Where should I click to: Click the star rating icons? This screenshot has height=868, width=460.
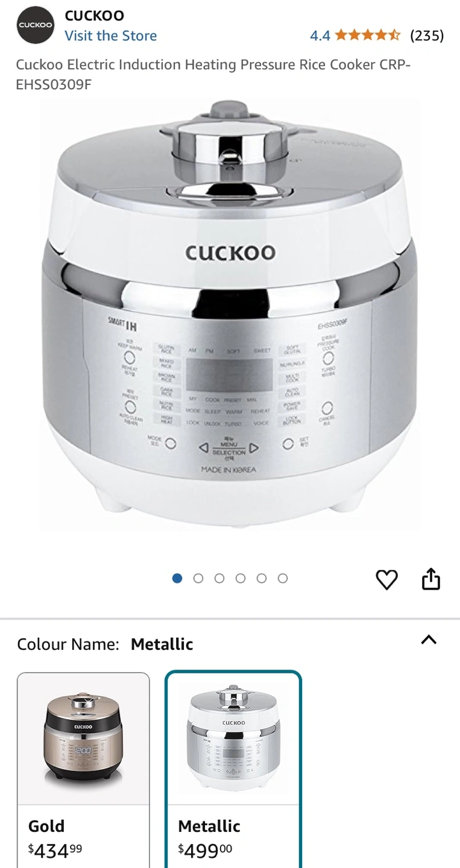tap(368, 36)
